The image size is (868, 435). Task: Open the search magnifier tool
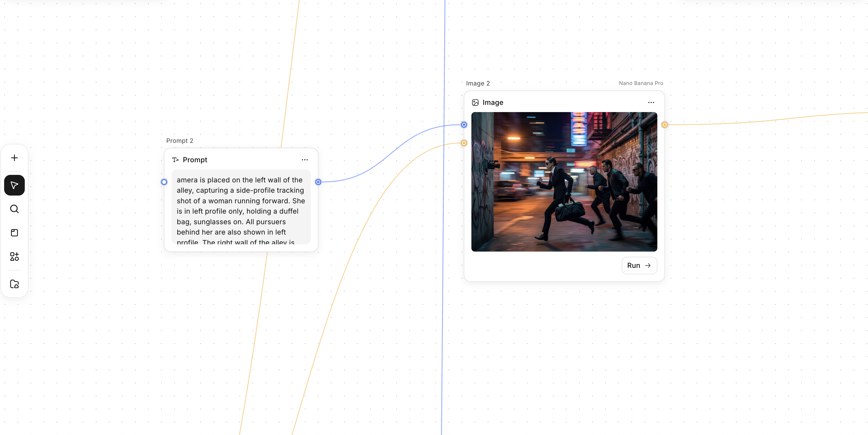(x=14, y=209)
